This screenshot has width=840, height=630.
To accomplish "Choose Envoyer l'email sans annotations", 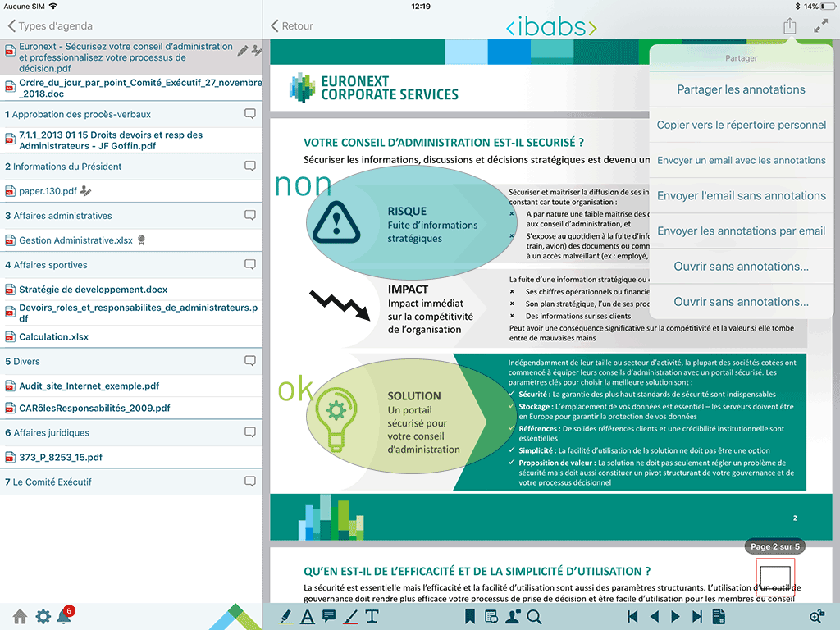I will pos(741,195).
